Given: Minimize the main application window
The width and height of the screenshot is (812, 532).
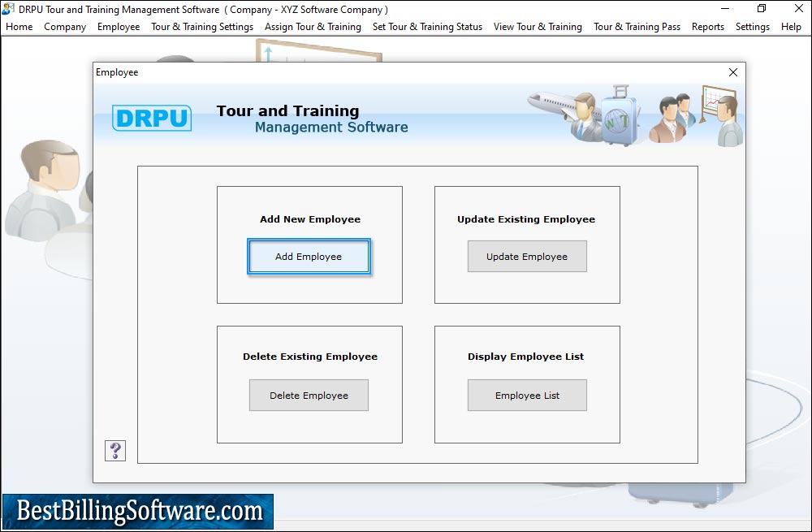Looking at the screenshot, I should [725, 9].
